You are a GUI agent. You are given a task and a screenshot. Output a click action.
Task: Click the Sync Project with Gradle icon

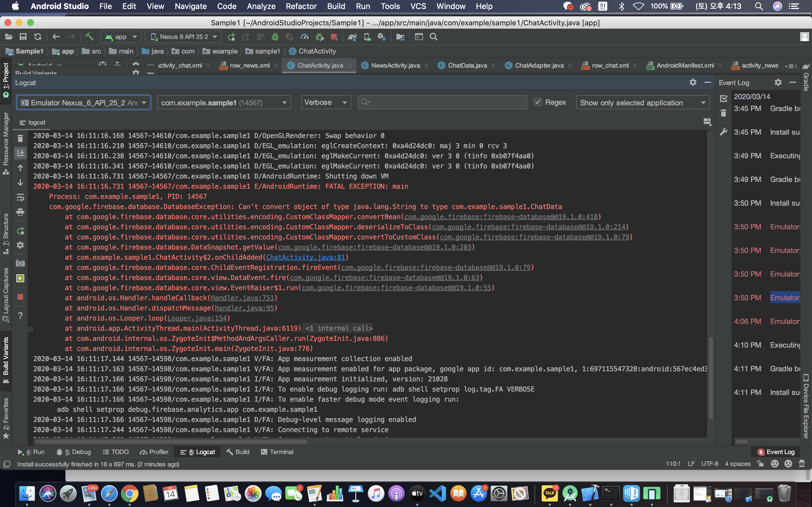[x=352, y=37]
